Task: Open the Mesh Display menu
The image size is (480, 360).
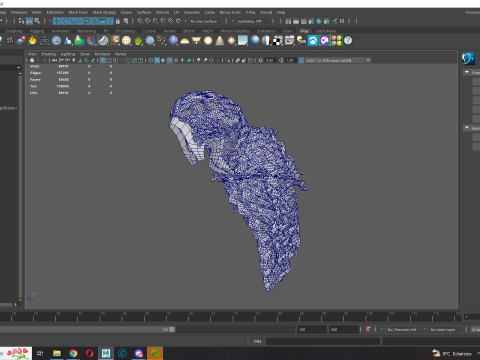Action: 104,12
